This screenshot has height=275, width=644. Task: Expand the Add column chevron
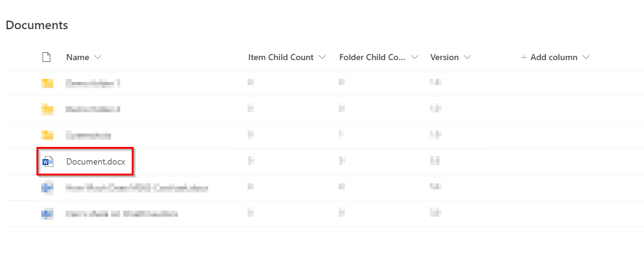click(x=586, y=57)
